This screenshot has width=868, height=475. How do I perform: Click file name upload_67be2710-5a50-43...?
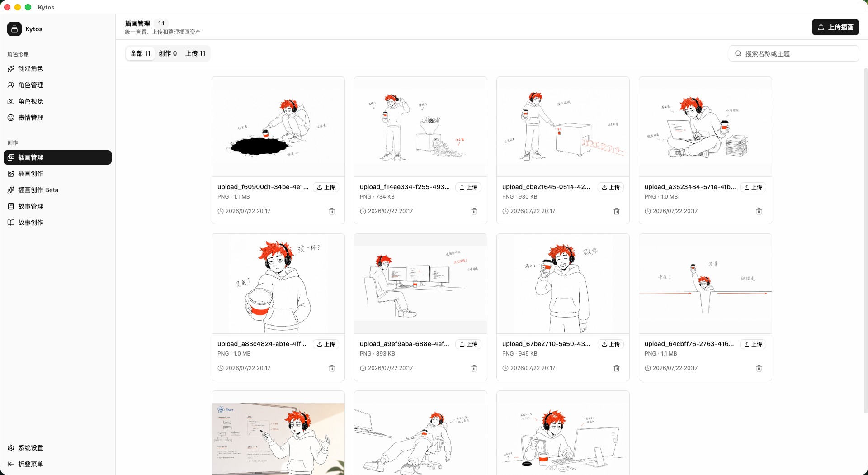click(546, 344)
